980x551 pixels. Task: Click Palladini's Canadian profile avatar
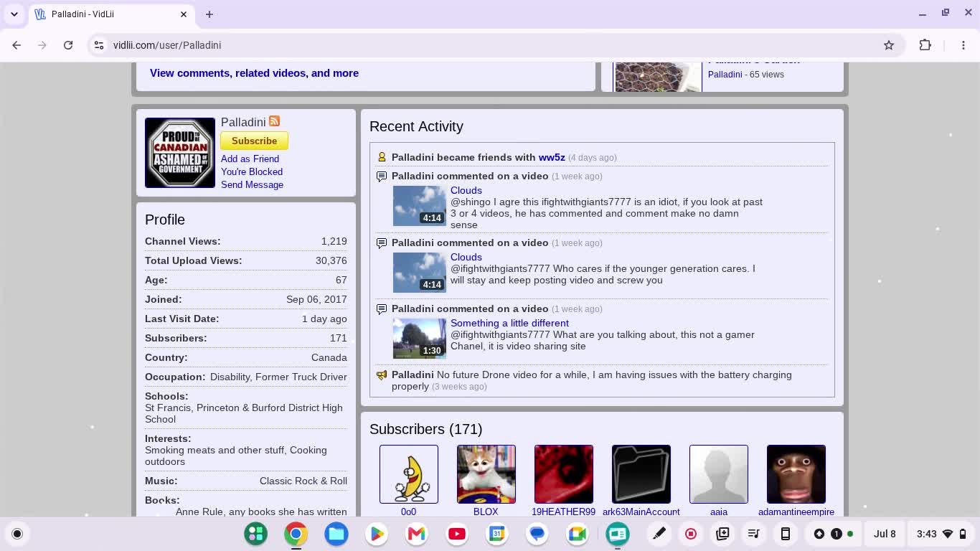coord(180,153)
